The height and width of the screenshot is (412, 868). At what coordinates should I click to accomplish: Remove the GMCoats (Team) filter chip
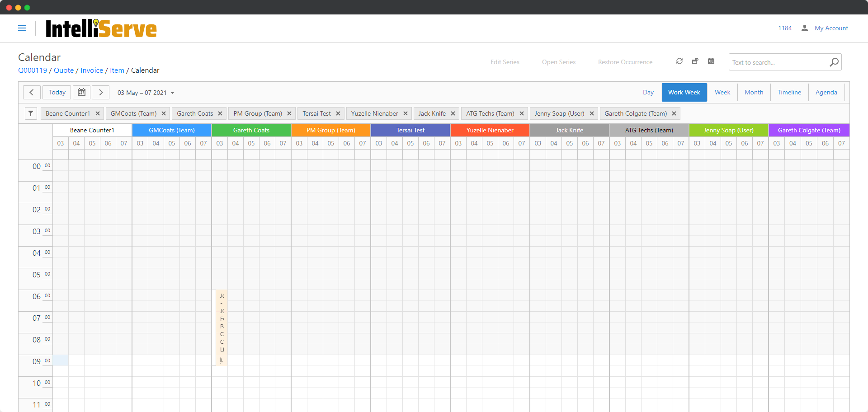[x=164, y=113]
